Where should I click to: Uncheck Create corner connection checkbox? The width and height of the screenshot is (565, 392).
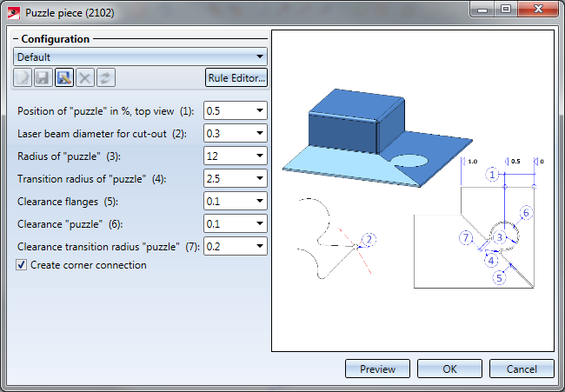click(22, 265)
